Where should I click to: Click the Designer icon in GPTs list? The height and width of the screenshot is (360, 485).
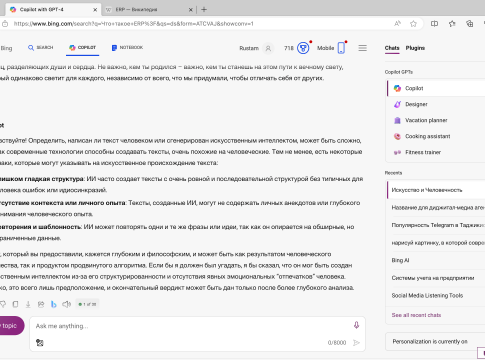point(397,104)
